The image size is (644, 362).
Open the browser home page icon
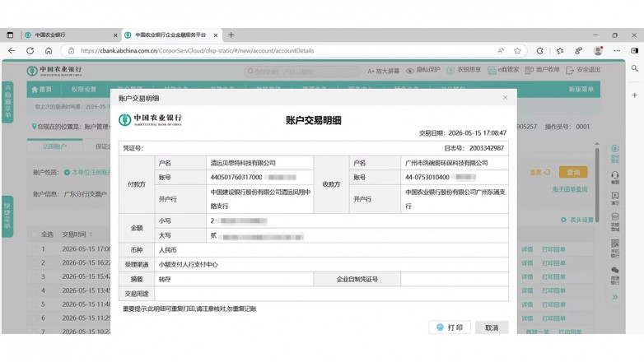(x=49, y=50)
